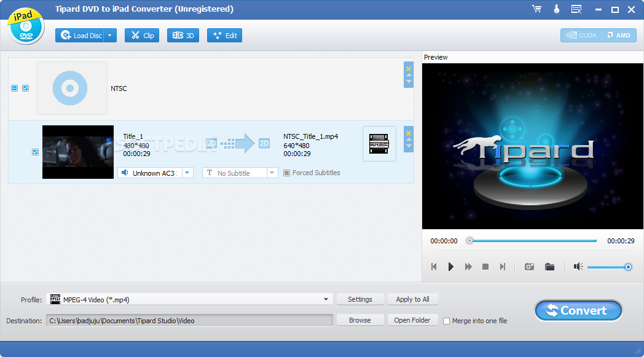Minimize the converter window

point(599,9)
